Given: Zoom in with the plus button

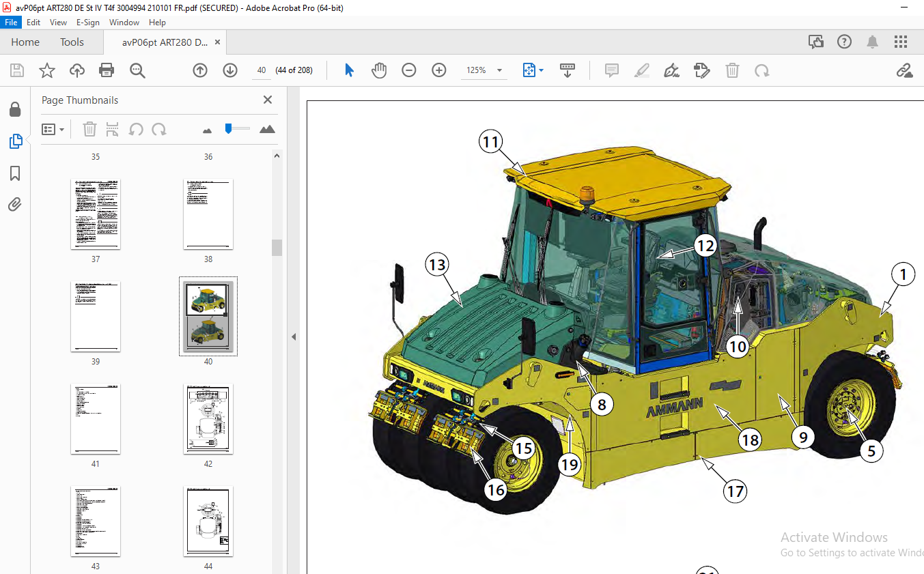Looking at the screenshot, I should (x=439, y=70).
